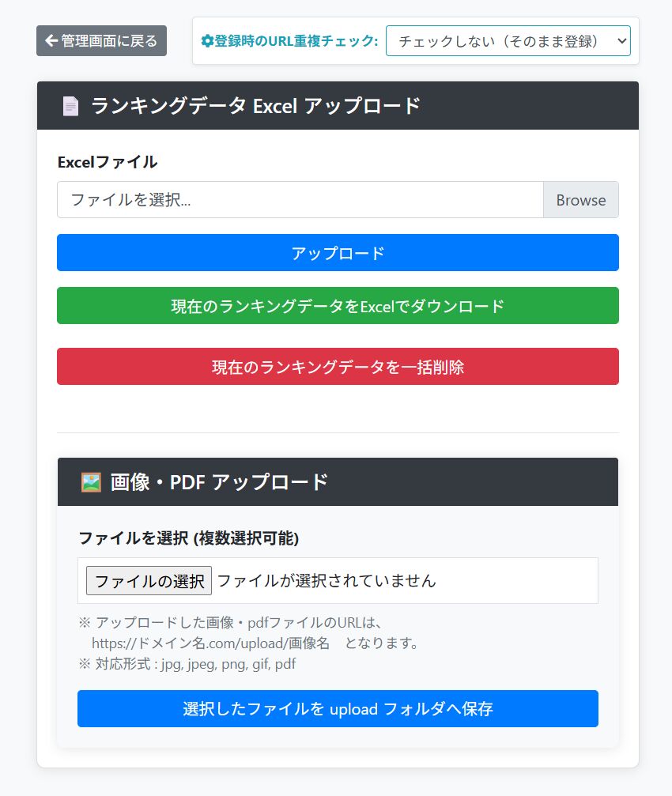Click the Excelファイル label
Image resolution: width=672 pixels, height=796 pixels.
pos(108,162)
